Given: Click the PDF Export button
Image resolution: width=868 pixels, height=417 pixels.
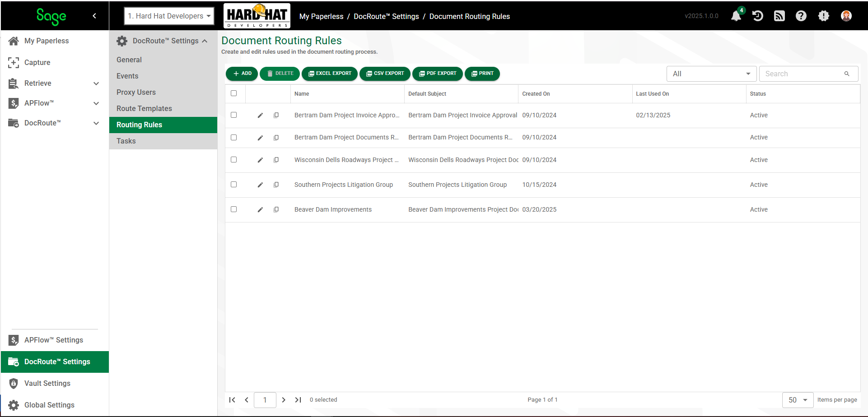Looking at the screenshot, I should [x=438, y=74].
